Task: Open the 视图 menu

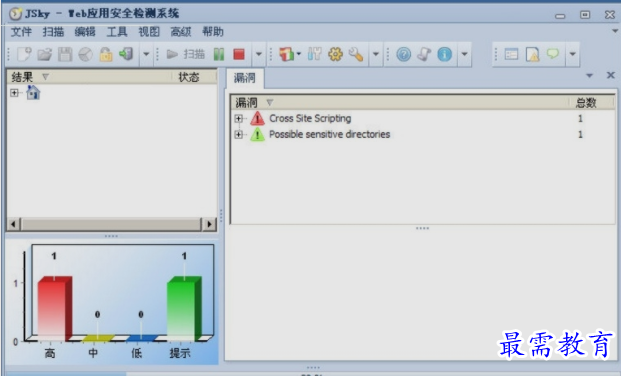Action: [x=149, y=32]
